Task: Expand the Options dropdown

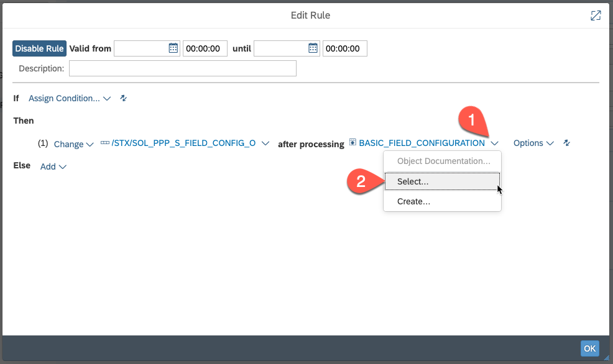Action: click(533, 143)
